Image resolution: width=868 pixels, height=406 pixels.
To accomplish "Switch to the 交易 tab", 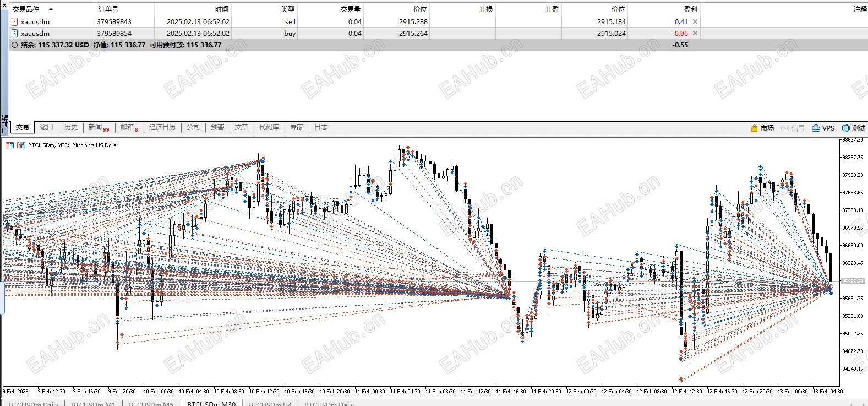I will (x=23, y=127).
